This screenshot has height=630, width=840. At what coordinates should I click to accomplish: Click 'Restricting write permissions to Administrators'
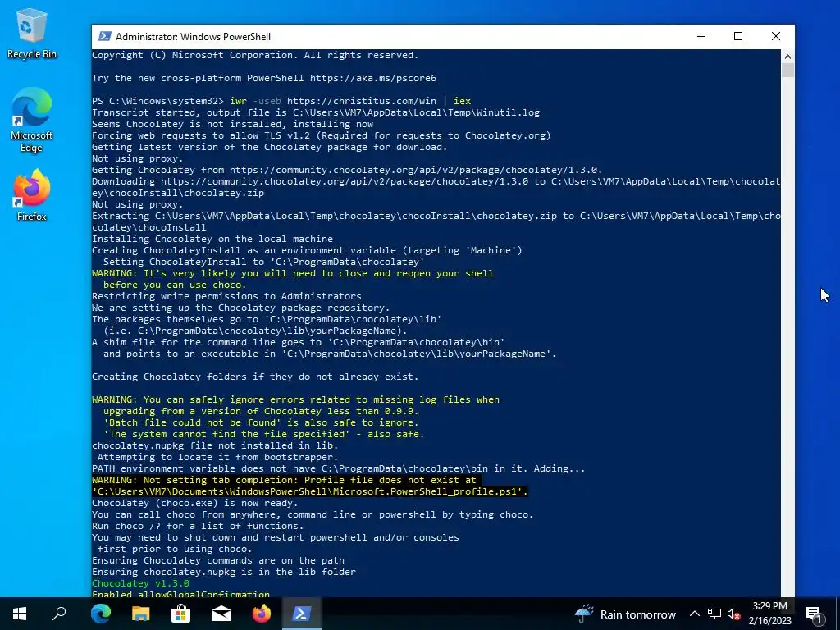pyautogui.click(x=226, y=296)
